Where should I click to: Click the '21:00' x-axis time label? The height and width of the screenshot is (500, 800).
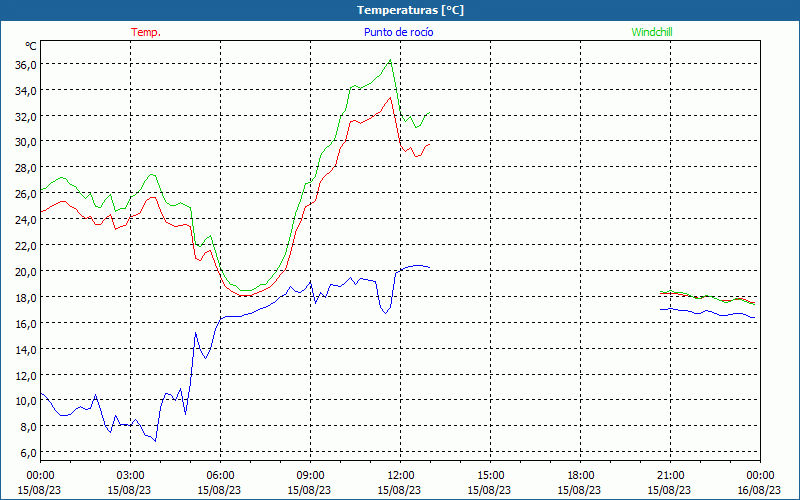click(670, 476)
